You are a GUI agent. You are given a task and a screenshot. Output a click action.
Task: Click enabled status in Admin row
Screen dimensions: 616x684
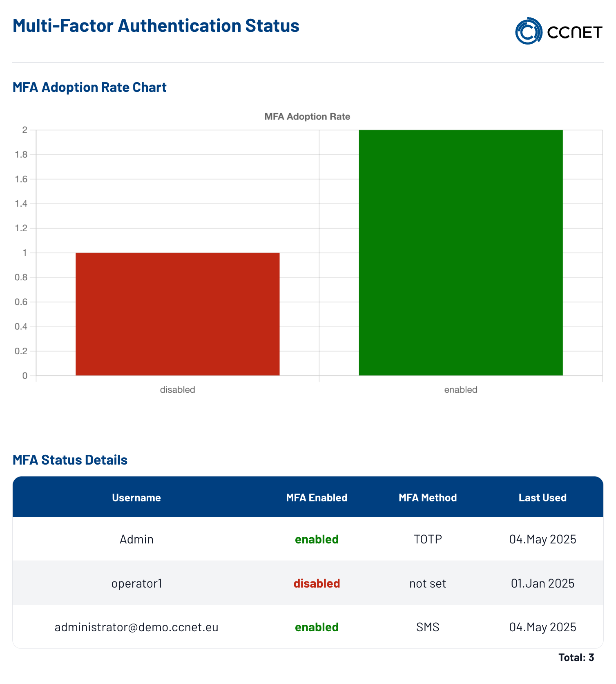(x=317, y=539)
